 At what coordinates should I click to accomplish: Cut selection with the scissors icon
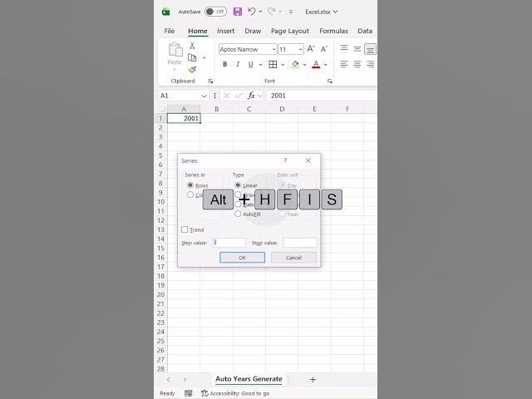pyautogui.click(x=192, y=46)
